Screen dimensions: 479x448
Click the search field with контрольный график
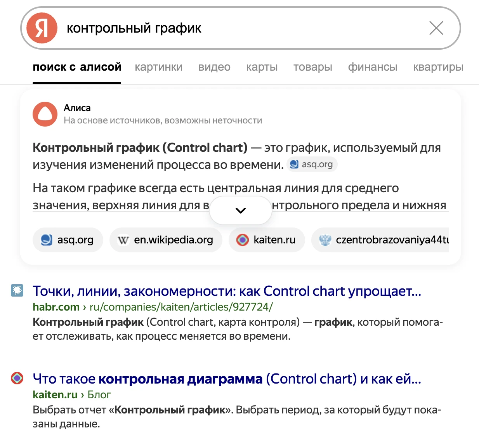[x=233, y=28]
